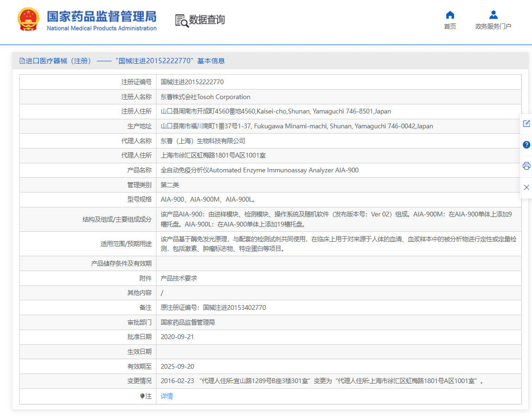Image resolution: width=532 pixels, height=420 pixels.
Task: Click the 有效期至 row label
Action: pyautogui.click(x=139, y=366)
